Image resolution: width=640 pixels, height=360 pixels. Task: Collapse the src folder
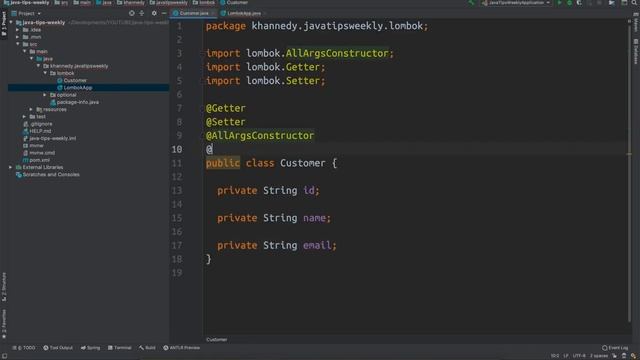pyautogui.click(x=18, y=44)
